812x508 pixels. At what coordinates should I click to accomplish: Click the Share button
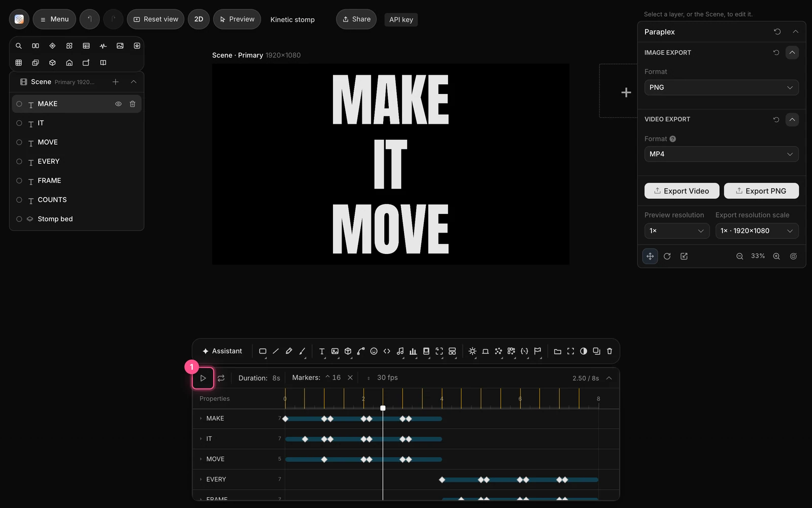click(356, 19)
